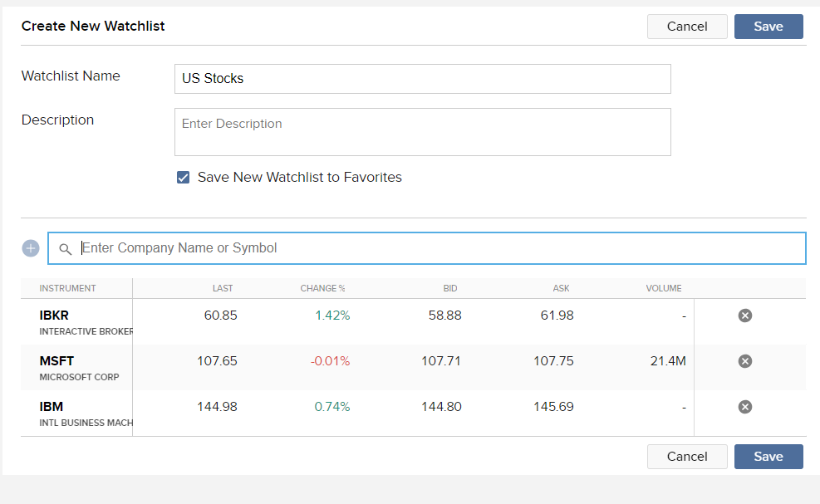This screenshot has width=820, height=504.
Task: Remove IBKR from the watchlist
Action: click(745, 316)
